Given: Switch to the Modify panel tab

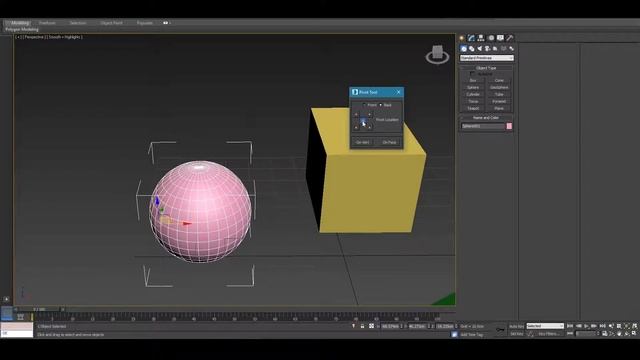Looking at the screenshot, I should pyautogui.click(x=471, y=38).
